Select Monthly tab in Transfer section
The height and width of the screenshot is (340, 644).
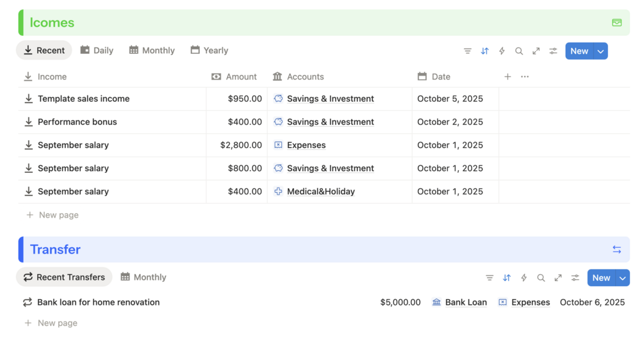coord(144,277)
